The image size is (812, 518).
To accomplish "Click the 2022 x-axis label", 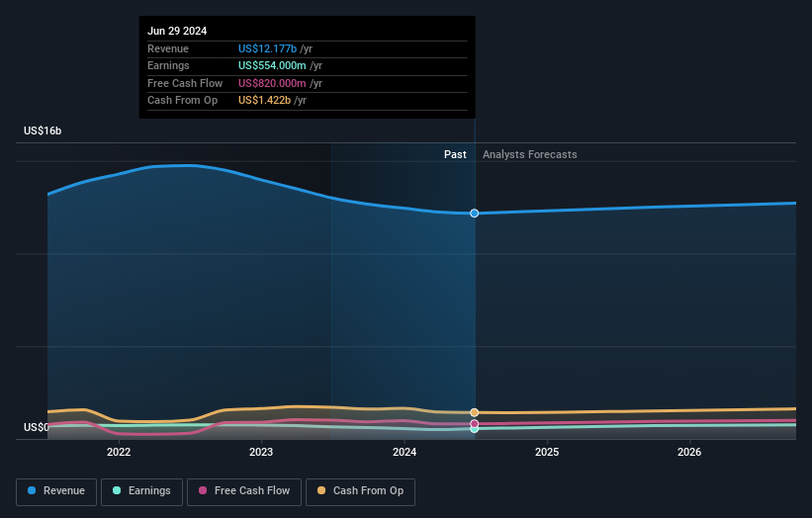I will tap(119, 452).
